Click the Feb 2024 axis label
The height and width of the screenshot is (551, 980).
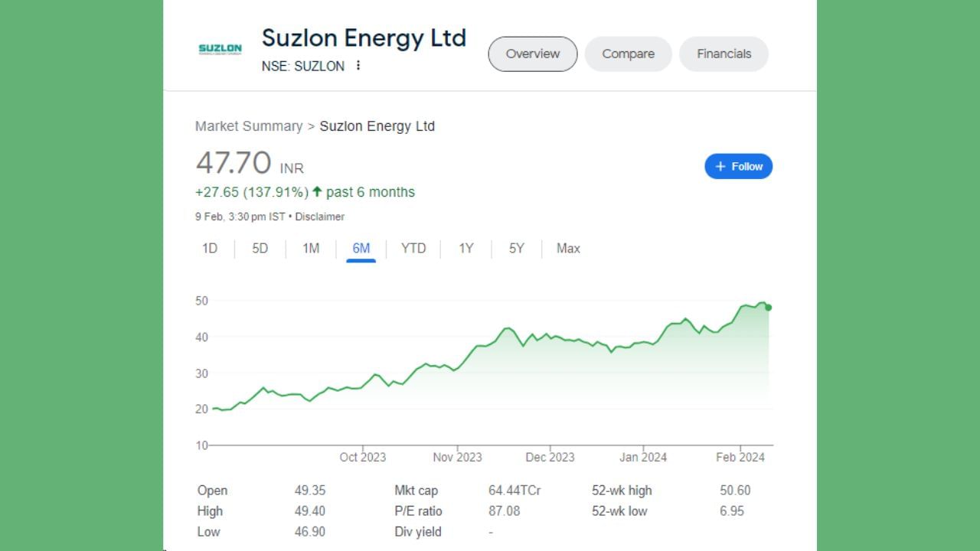click(740, 457)
